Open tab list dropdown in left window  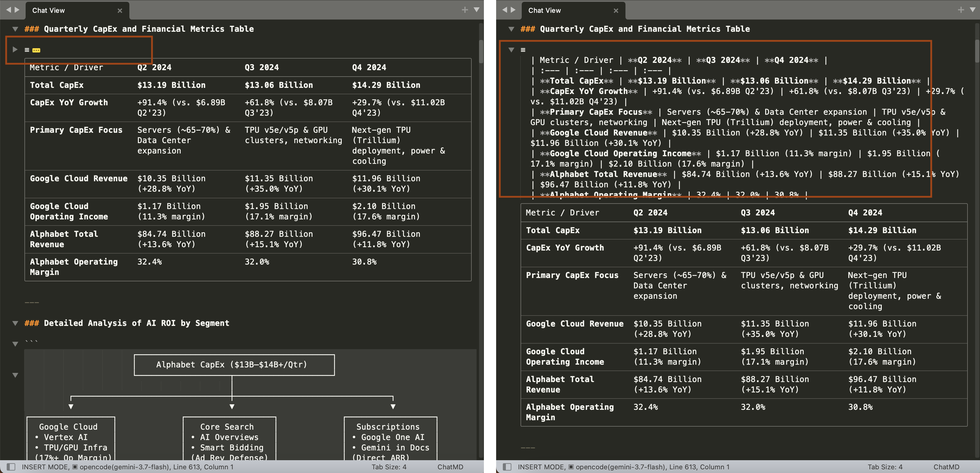click(476, 10)
